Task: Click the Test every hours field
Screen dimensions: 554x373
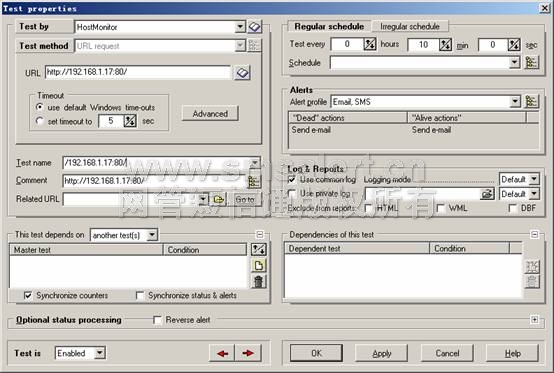Action: pyautogui.click(x=347, y=44)
